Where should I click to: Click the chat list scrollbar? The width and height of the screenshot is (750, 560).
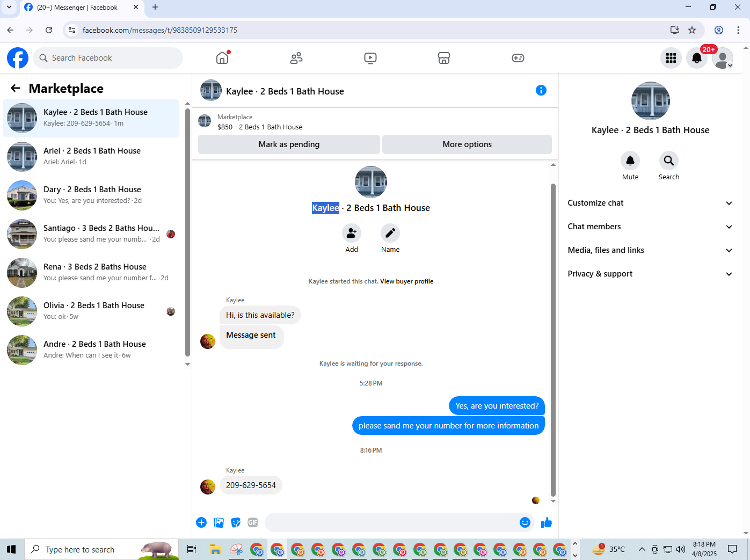[187, 232]
